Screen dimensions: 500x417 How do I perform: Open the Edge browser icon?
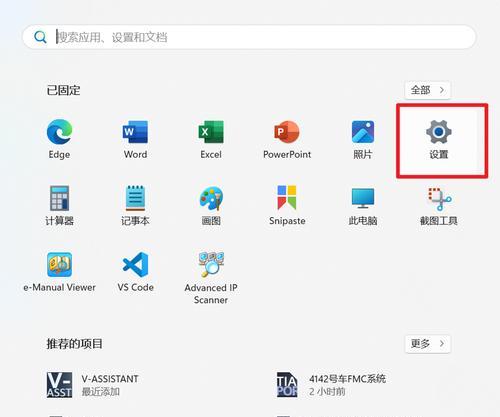(x=59, y=132)
